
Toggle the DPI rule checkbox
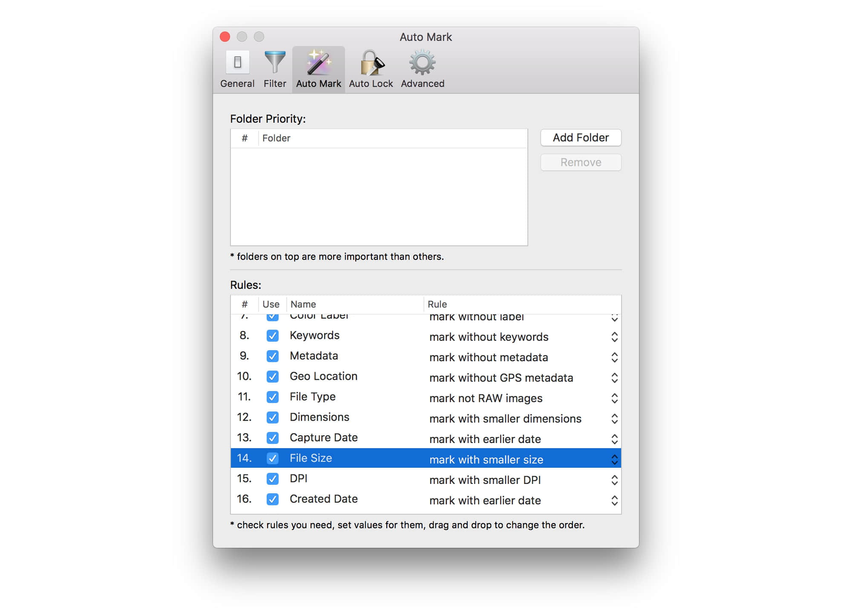pyautogui.click(x=273, y=479)
